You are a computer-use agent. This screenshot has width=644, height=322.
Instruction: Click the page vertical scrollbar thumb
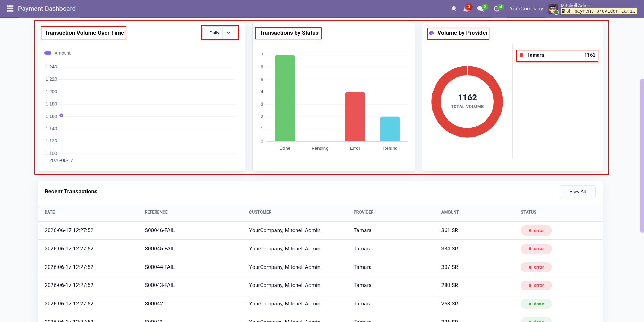point(642,155)
